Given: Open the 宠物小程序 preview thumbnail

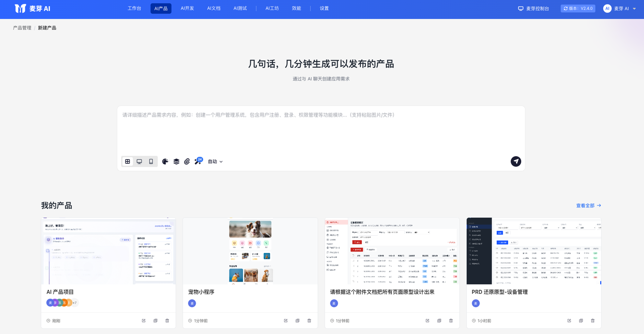Looking at the screenshot, I should tap(250, 251).
